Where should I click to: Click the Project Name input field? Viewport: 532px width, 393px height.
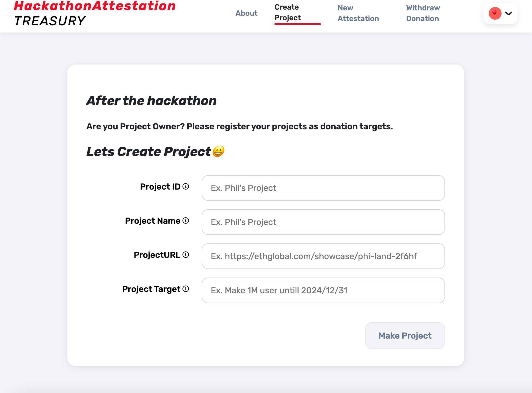click(x=323, y=222)
